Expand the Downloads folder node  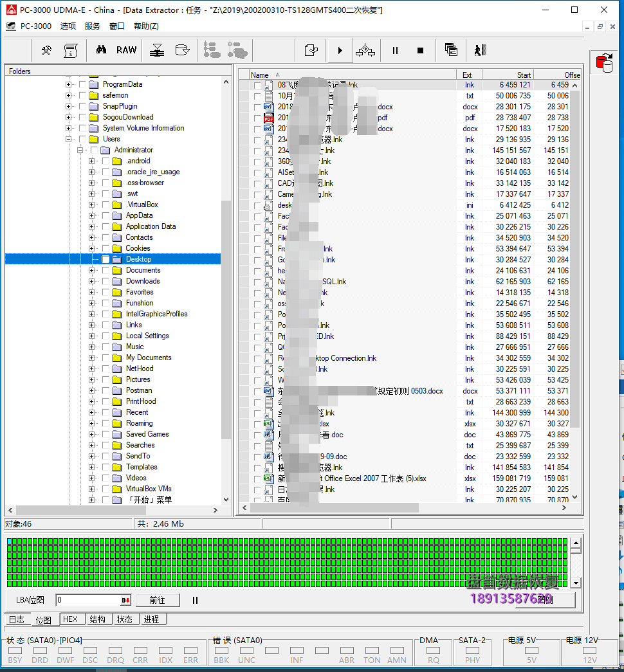pos(91,281)
